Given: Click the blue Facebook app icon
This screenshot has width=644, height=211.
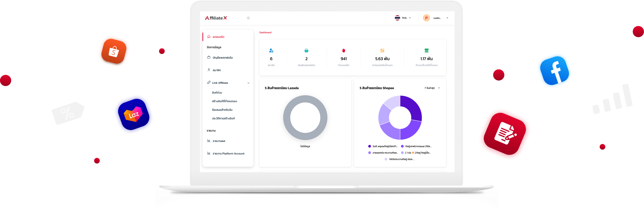Looking at the screenshot, I should click(555, 71).
